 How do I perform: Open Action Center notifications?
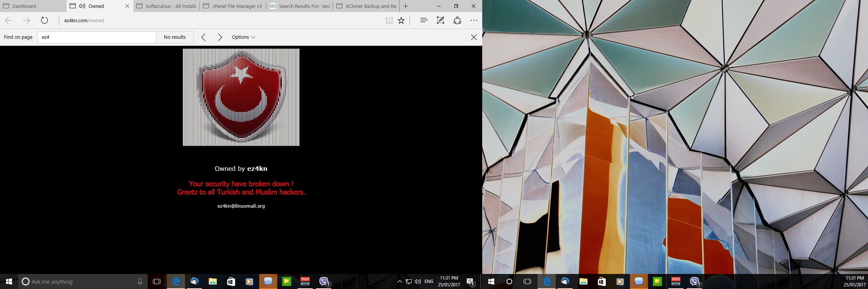[x=471, y=281]
